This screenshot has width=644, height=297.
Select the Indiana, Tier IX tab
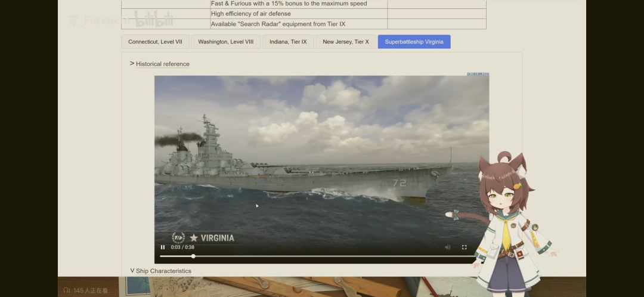[289, 42]
